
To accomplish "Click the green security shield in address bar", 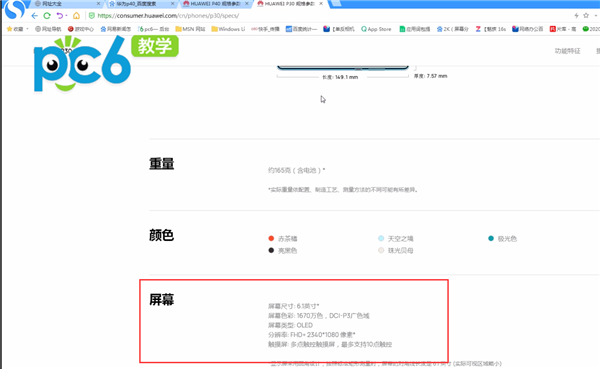I will [91, 16].
